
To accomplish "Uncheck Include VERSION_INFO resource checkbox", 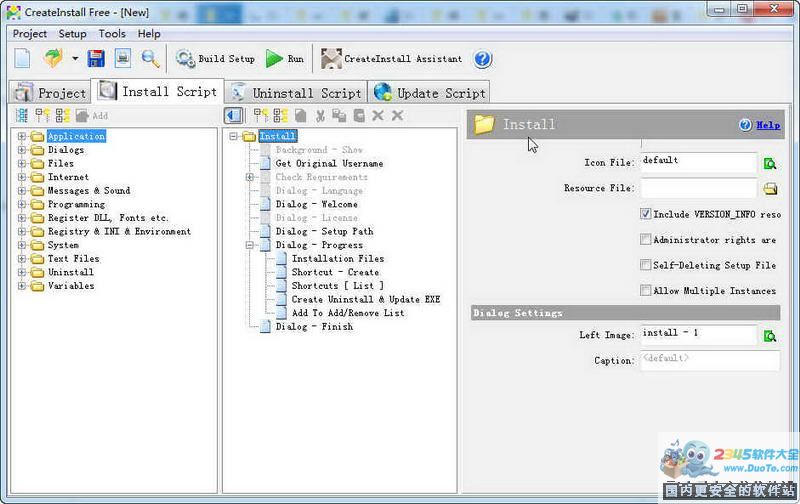I will point(646,214).
